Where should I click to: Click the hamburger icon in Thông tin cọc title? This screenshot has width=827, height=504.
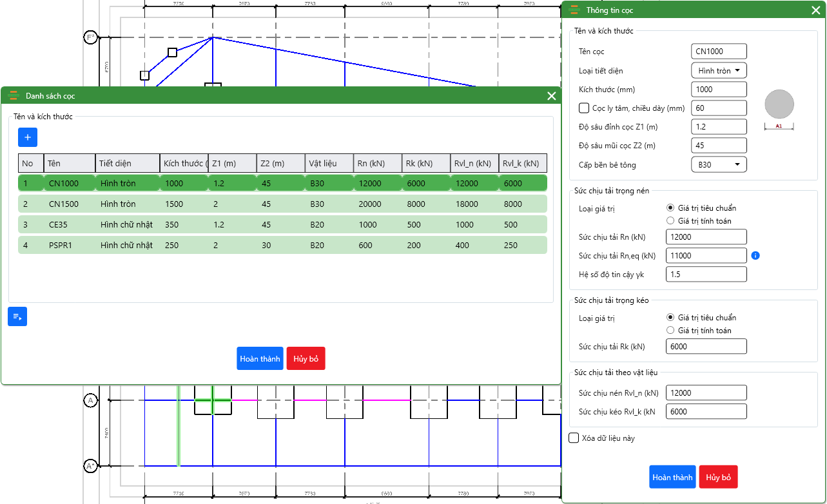575,10
